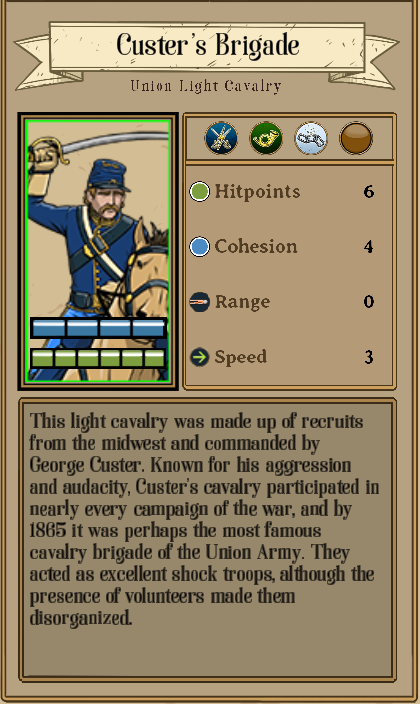Click the Range value 0
This screenshot has height=704, width=420.
tap(369, 301)
